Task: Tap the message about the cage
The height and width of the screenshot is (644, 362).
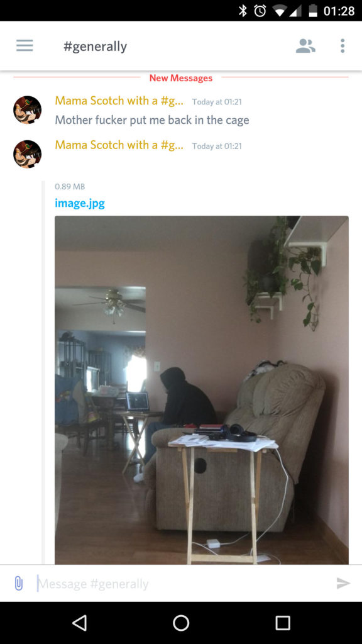Action: 152,120
